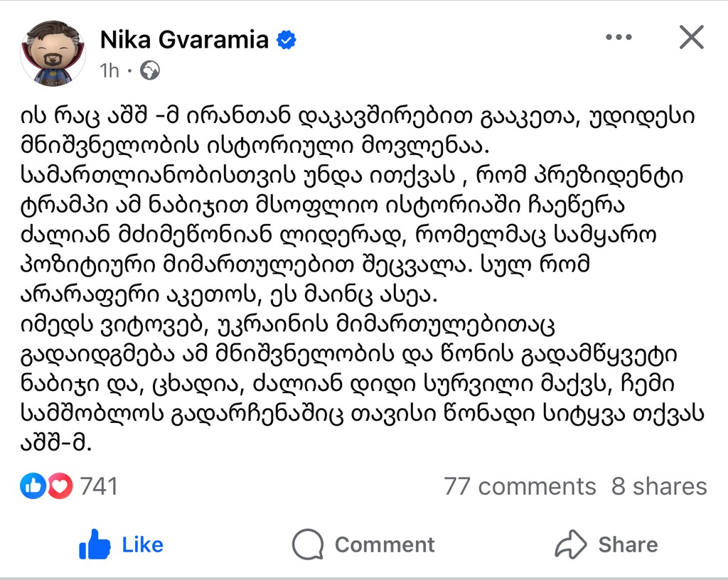Image resolution: width=728 pixels, height=580 pixels.
Task: Open the three-dots post options menu
Action: tap(619, 37)
